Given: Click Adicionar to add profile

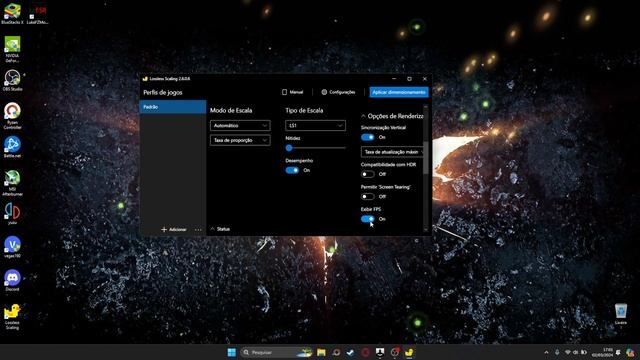Looking at the screenshot, I should 174,229.
